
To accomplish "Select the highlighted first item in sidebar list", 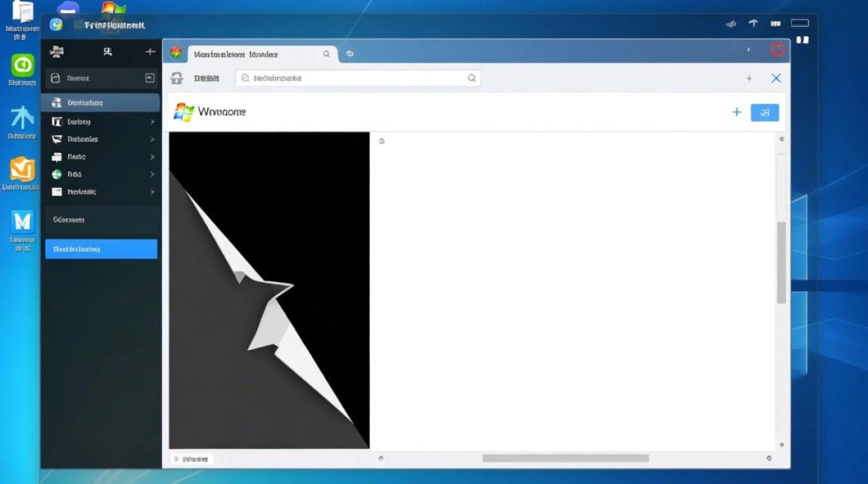I will point(101,103).
